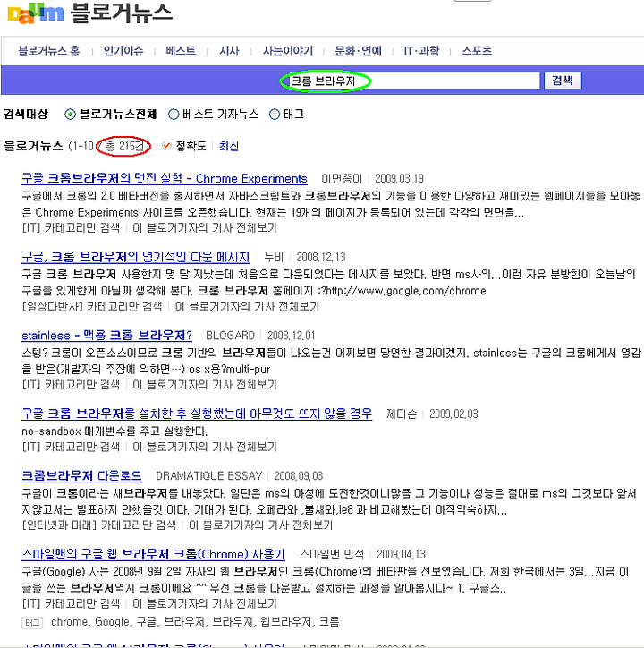Click [일상다반사] 카테고리만 검색 link

[x=92, y=306]
